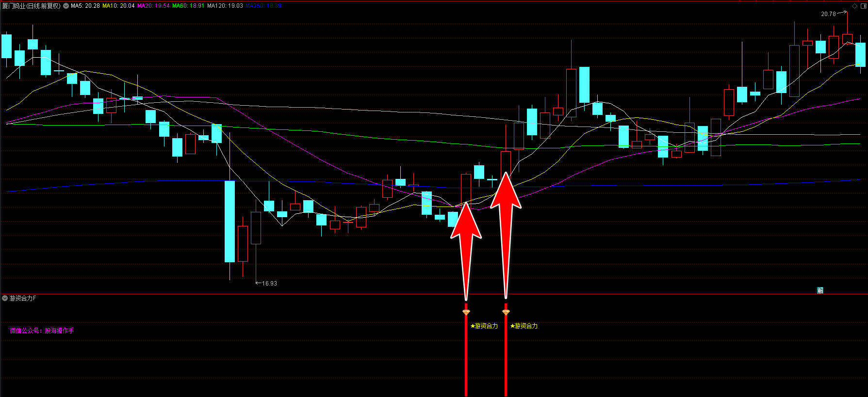Click the yellow MA10: 20.04 label
868x397 pixels.
(118, 6)
